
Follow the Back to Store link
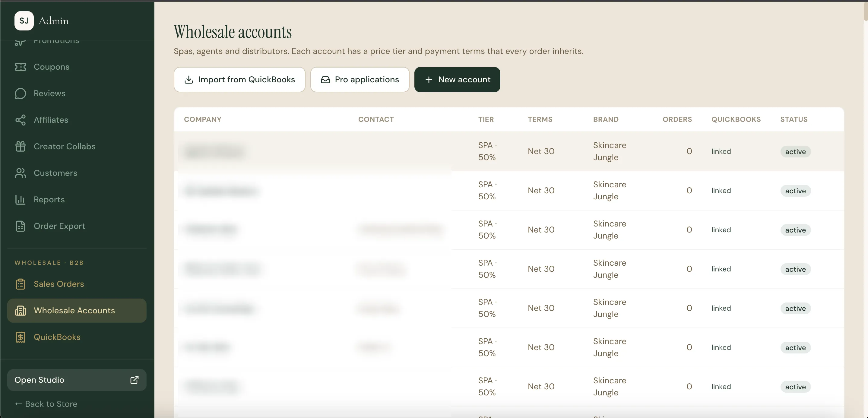(46, 404)
